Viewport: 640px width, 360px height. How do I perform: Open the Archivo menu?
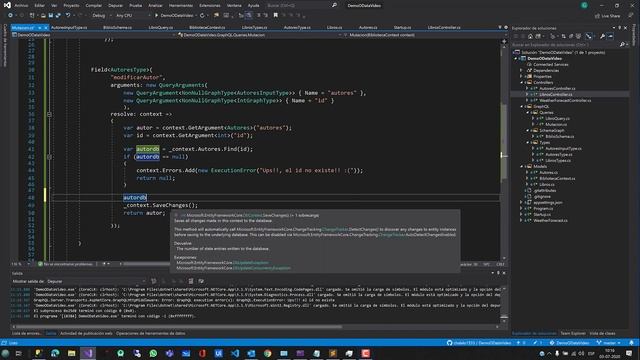[x=21, y=5]
